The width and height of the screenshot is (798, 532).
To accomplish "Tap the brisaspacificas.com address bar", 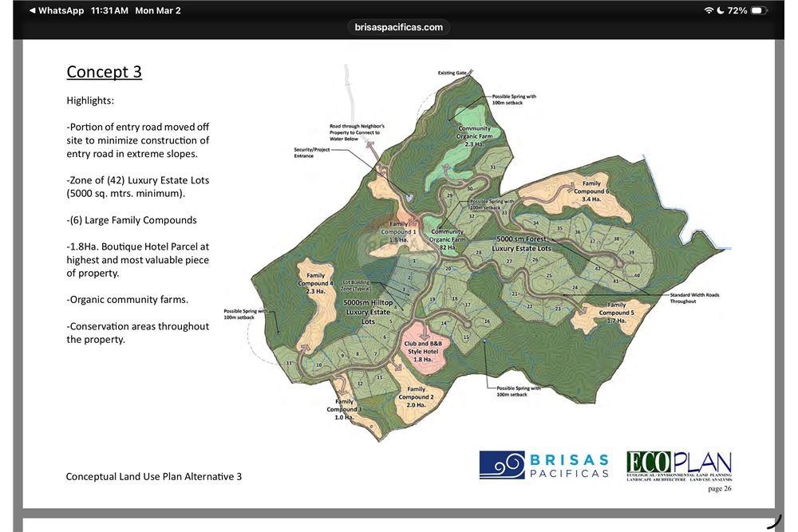I will [398, 27].
